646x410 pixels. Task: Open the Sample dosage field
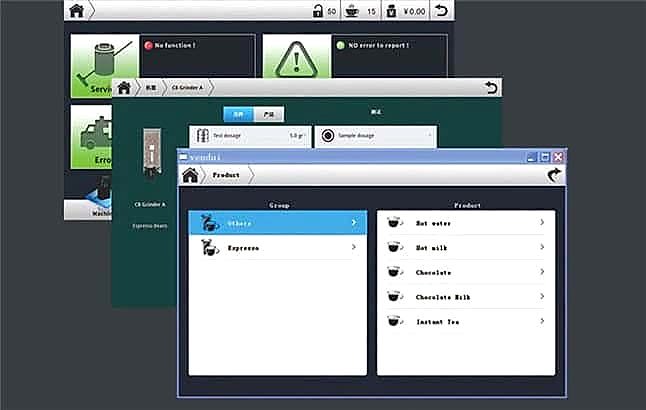coord(376,136)
